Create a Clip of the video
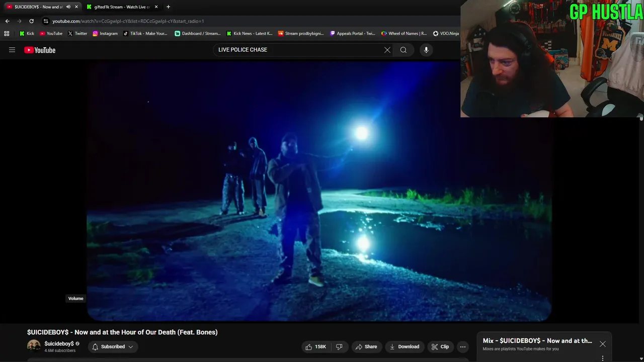Image resolution: width=644 pixels, height=362 pixels. coord(440,346)
